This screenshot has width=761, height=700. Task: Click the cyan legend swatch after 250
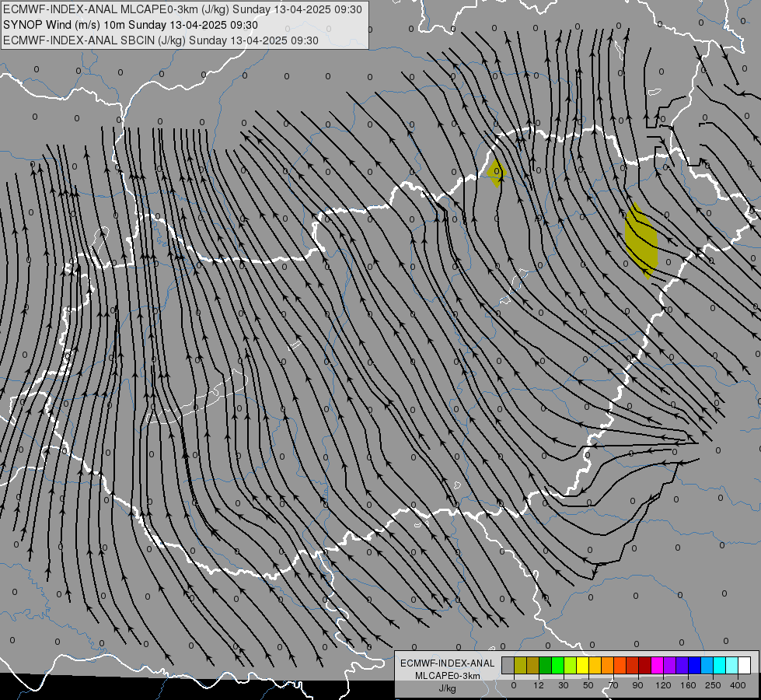[x=720, y=666]
